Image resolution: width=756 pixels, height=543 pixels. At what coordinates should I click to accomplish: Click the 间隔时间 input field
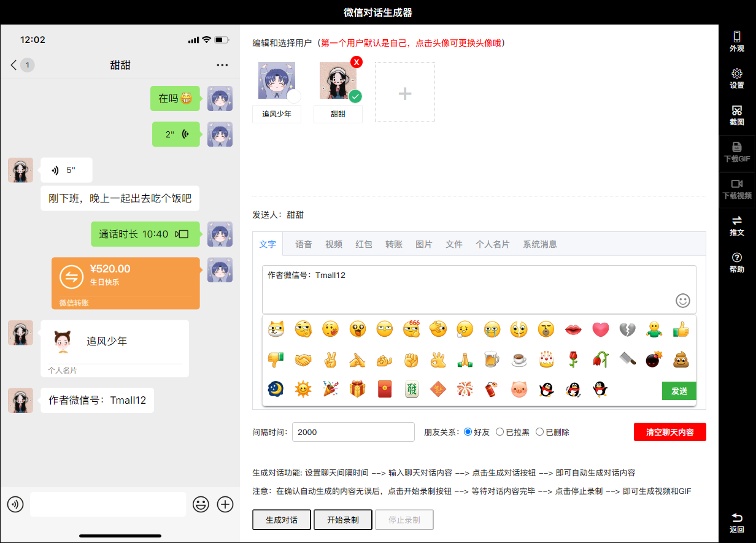353,432
